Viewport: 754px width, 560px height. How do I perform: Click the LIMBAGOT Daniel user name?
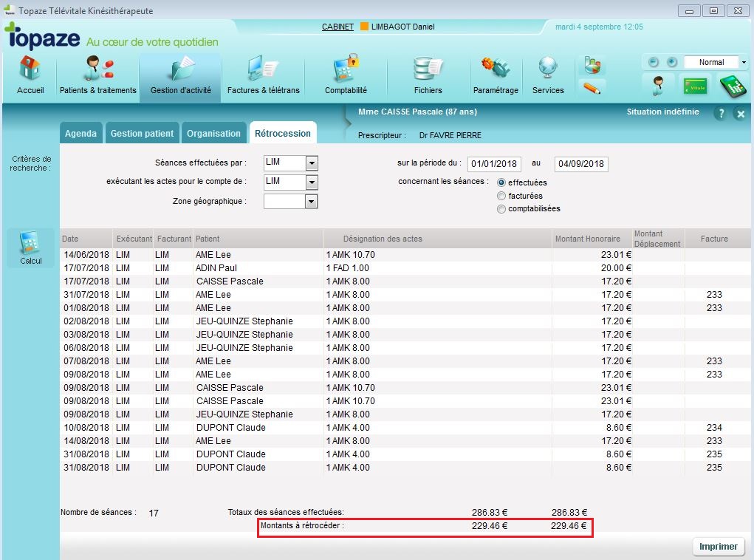click(403, 27)
